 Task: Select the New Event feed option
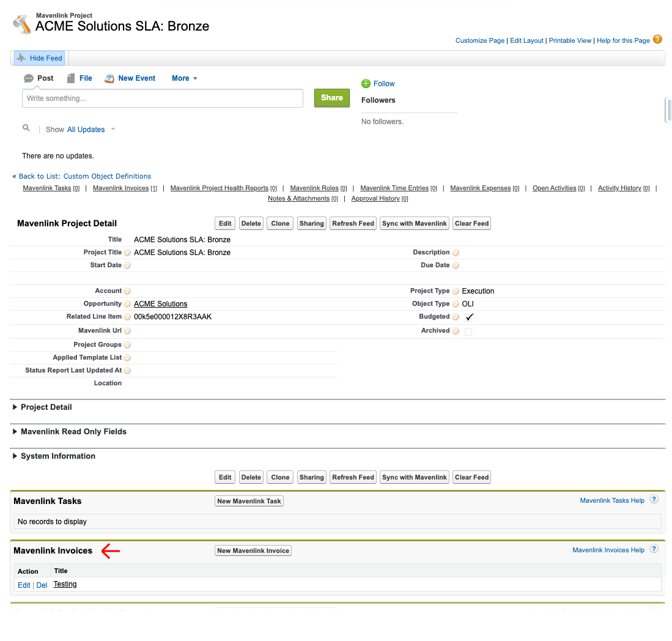[130, 78]
